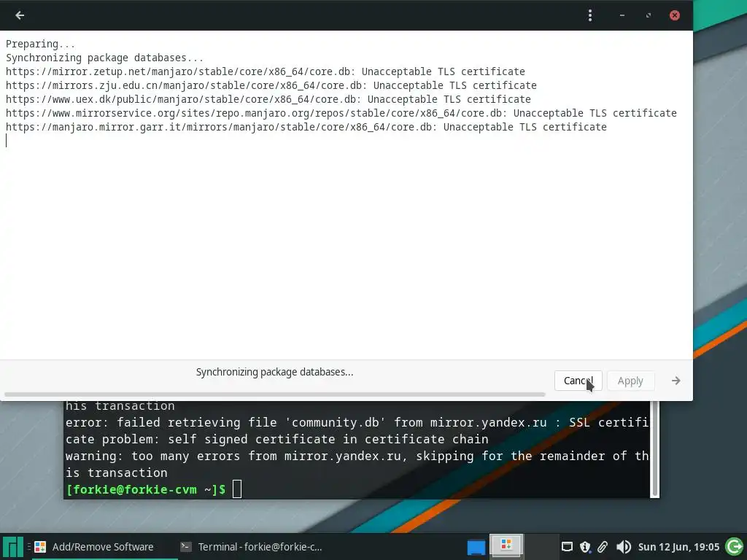The height and width of the screenshot is (560, 747).
Task: Click the terminal window scrollbar
Action: (655, 449)
